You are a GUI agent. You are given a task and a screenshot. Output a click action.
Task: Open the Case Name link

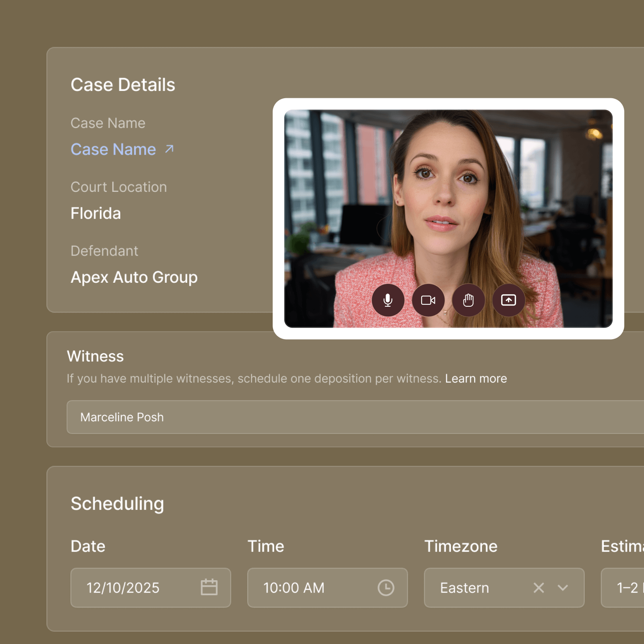pyautogui.click(x=113, y=149)
